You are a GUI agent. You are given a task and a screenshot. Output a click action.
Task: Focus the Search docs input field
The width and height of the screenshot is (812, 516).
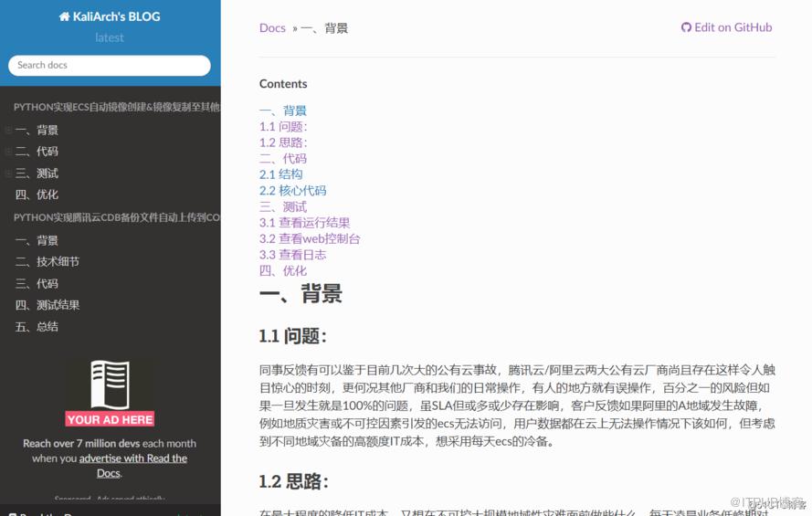110,65
